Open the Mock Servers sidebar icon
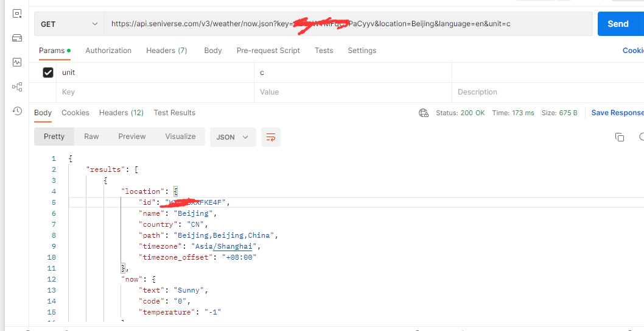Screen dimensions: 644x331 pos(17,38)
